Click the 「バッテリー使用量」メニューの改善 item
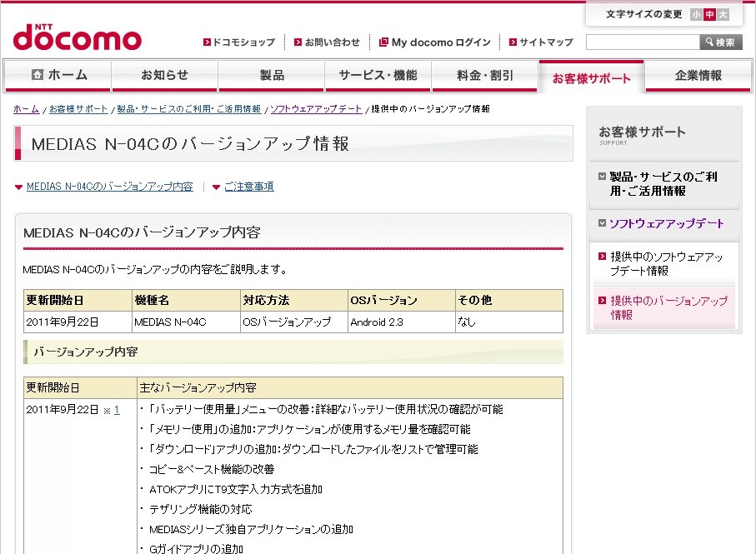 (325, 410)
